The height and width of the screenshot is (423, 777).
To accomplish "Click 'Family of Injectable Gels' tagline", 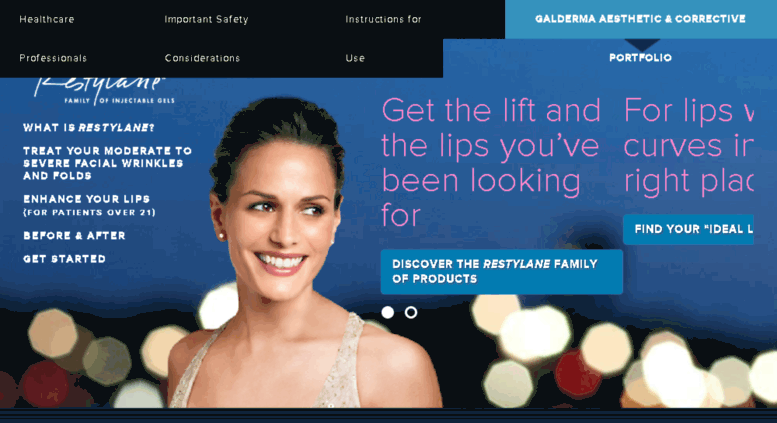I will [119, 101].
